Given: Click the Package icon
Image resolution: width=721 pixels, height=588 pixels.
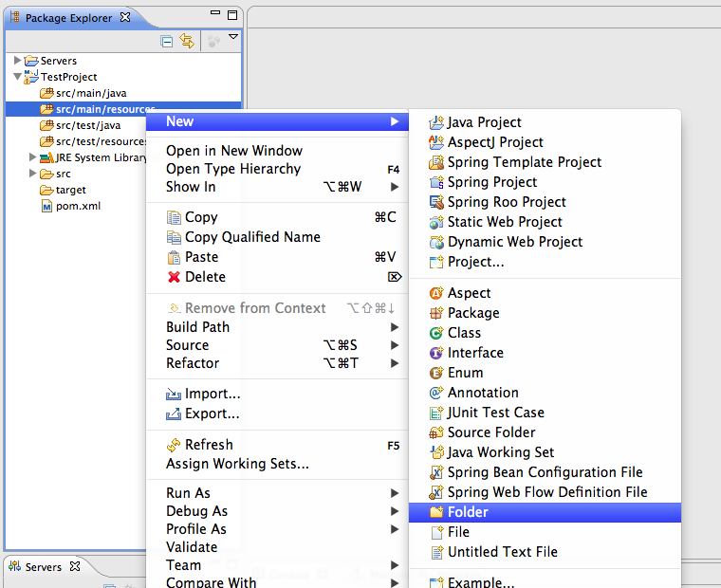Looking at the screenshot, I should coord(436,313).
